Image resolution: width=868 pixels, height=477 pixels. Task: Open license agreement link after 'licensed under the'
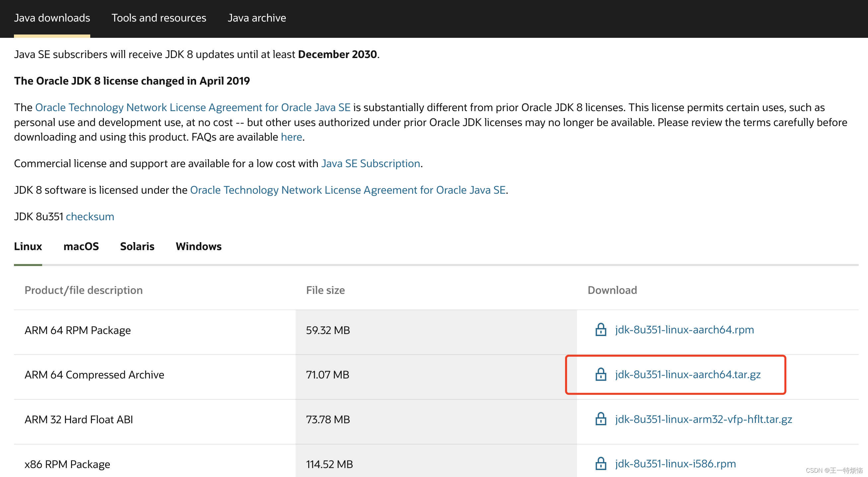(x=348, y=190)
